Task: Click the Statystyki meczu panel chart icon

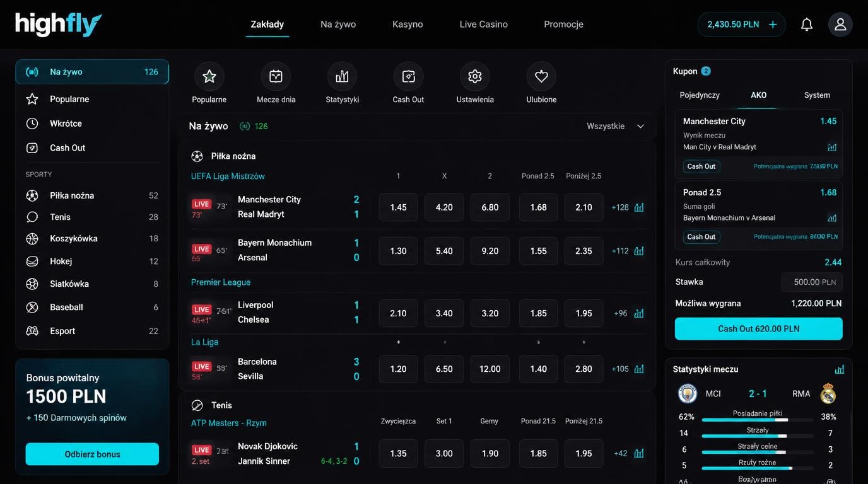Action: [x=839, y=369]
